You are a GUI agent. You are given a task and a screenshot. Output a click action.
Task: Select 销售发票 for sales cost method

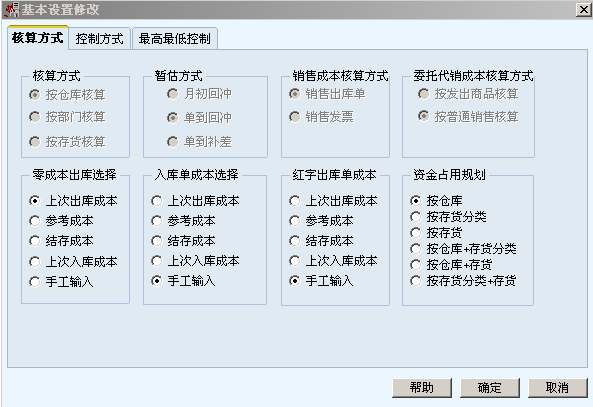coord(322,117)
